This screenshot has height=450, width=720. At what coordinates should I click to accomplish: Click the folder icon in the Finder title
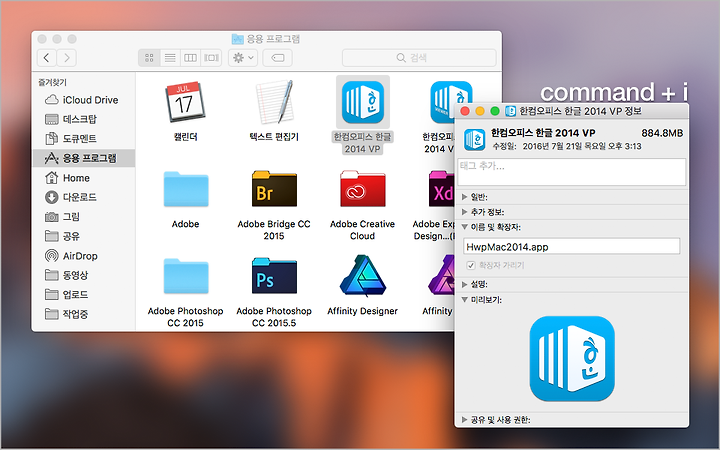click(x=237, y=39)
